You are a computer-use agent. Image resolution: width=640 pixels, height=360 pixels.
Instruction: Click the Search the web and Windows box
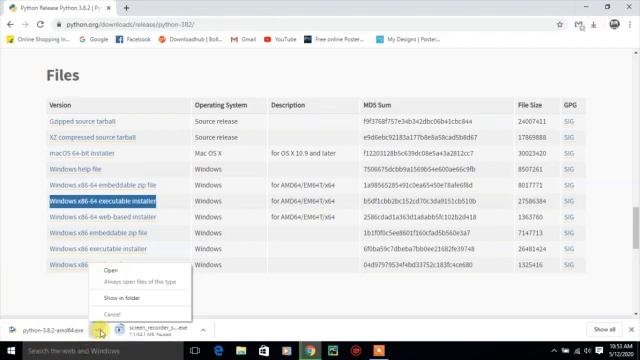pos(103,351)
